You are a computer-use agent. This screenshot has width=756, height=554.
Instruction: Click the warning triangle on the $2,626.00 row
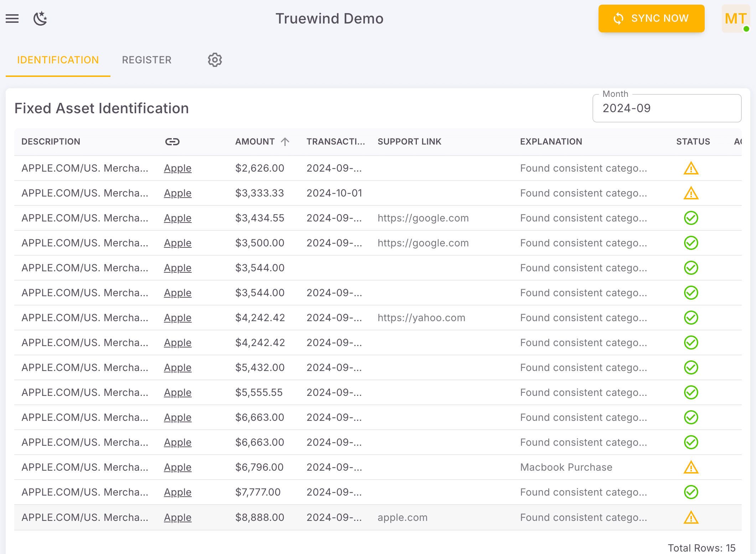coord(690,168)
